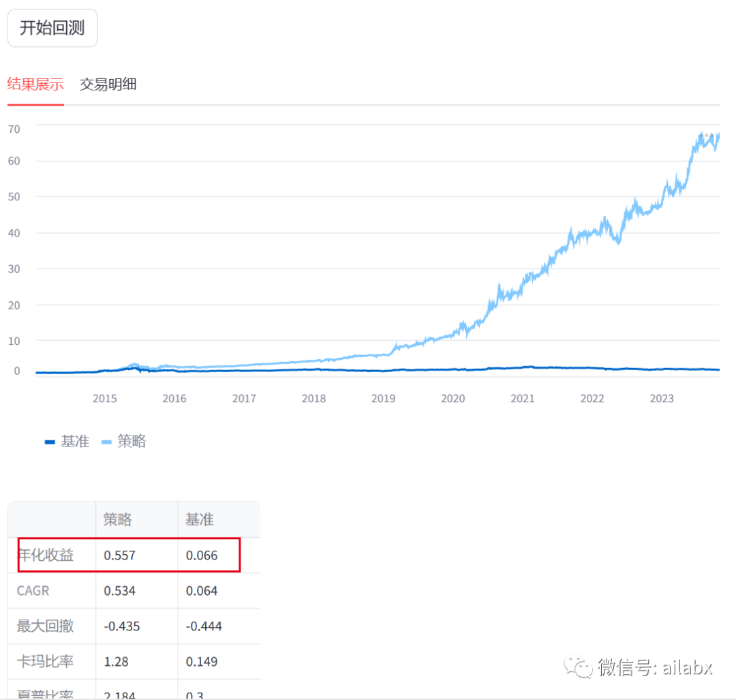Select the highlighted 年化收益 value 0.557
Viewport: 736px width, 700px height.
pyautogui.click(x=121, y=555)
